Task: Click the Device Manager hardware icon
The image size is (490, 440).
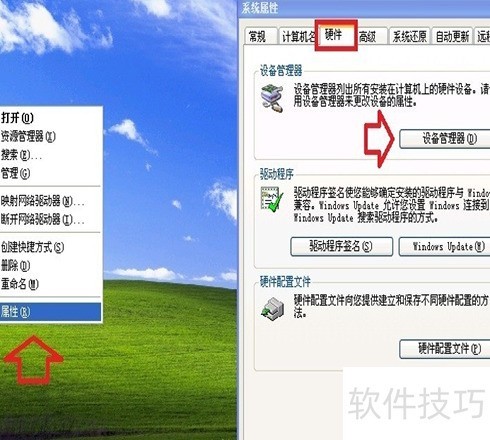Action: coord(272,98)
